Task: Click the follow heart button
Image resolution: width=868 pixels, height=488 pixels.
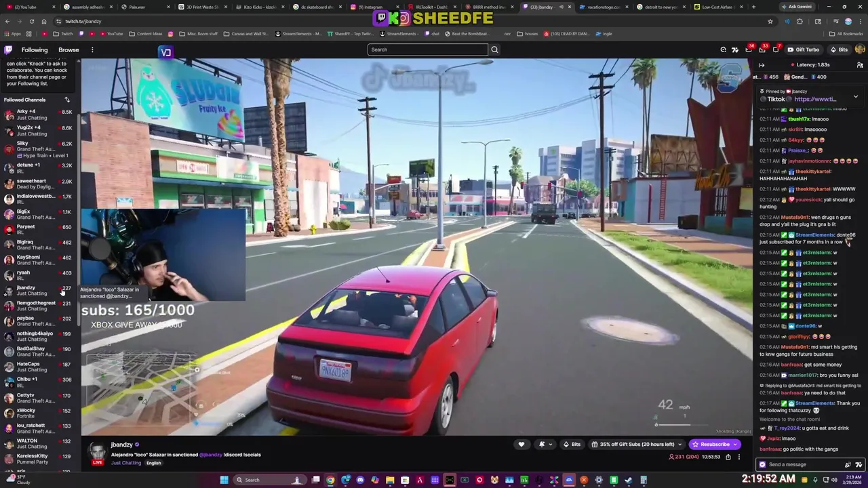Action: tap(521, 445)
